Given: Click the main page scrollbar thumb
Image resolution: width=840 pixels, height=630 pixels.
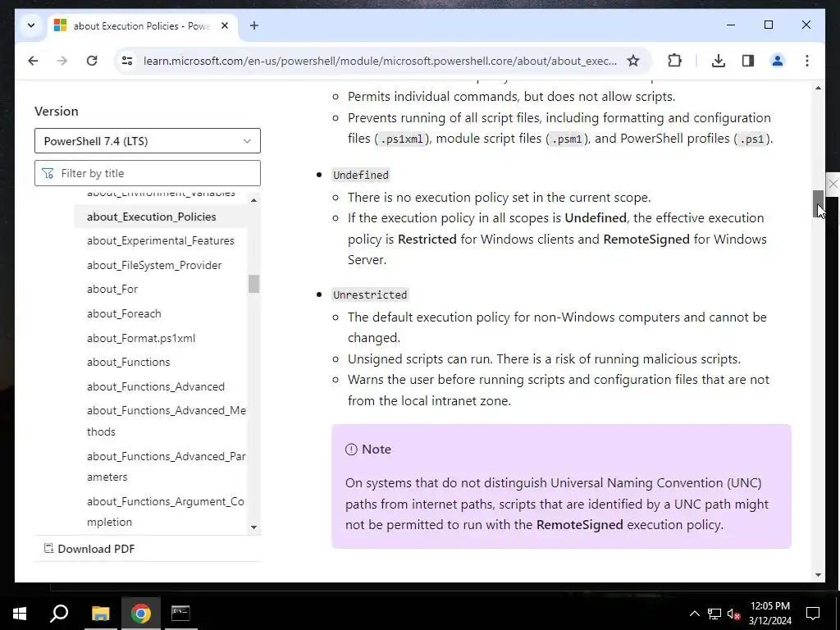Looking at the screenshot, I should 818,203.
